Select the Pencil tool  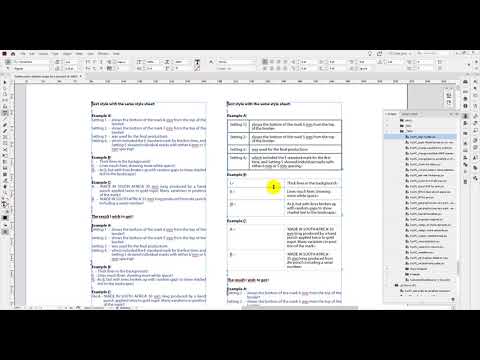coord(5,131)
